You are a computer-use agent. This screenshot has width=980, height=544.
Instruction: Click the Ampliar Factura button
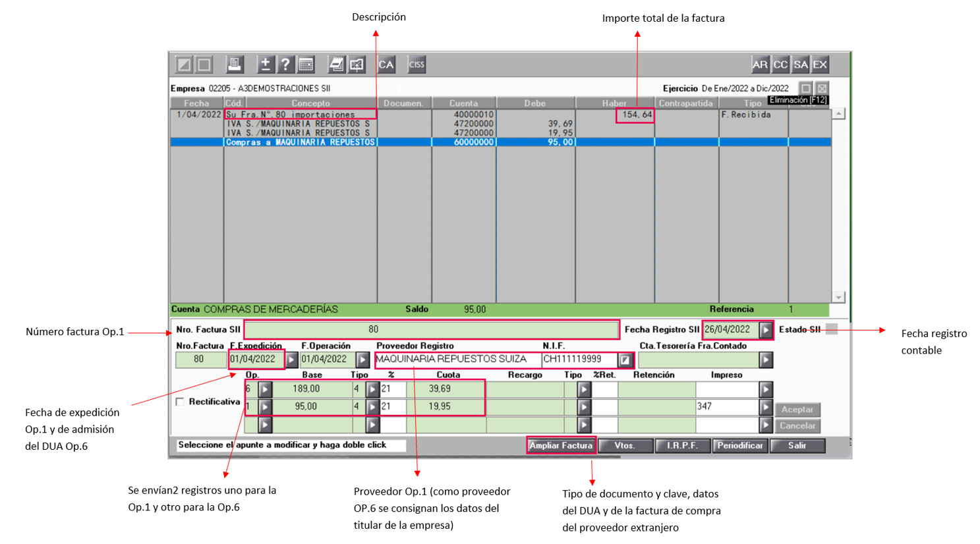point(562,446)
